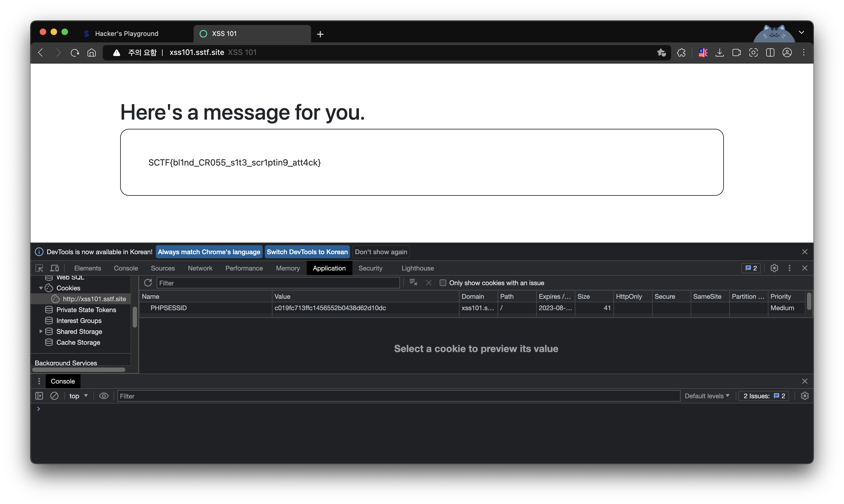844x504 pixels.
Task: Click the inspect element picker icon
Action: click(x=39, y=268)
